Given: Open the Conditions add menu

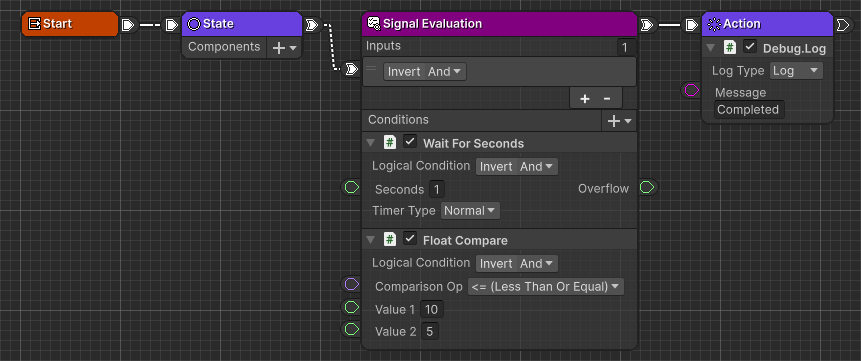Looking at the screenshot, I should [x=619, y=121].
